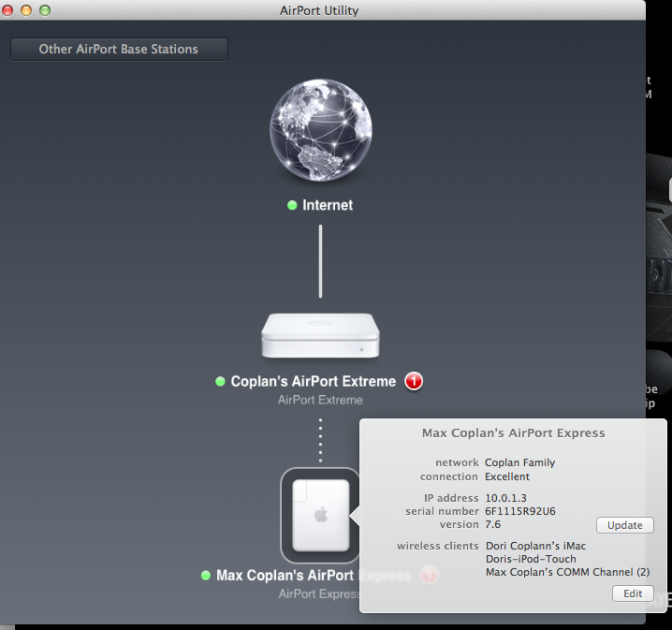672x630 pixels.
Task: Select the AirPort Extreme base station icon
Action: pos(320,335)
